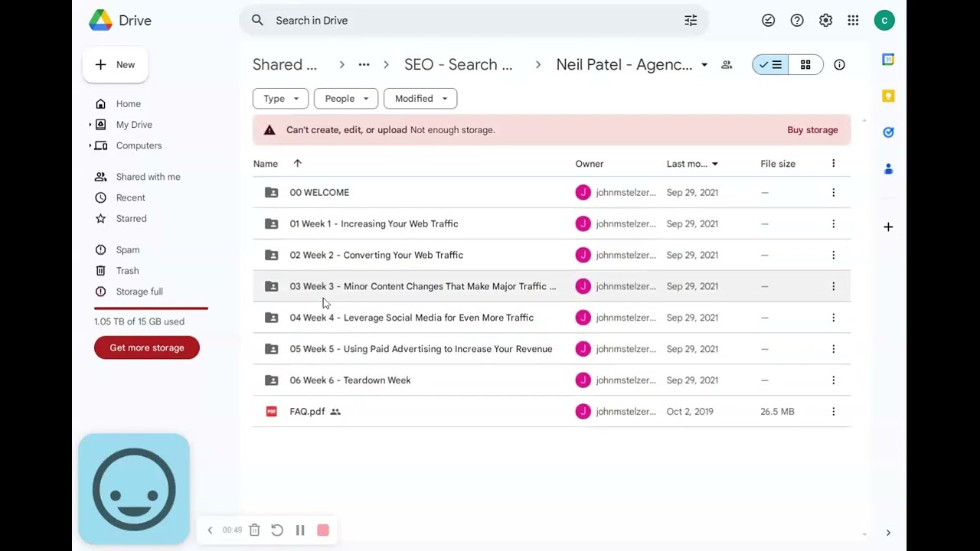Open the Help question mark icon

[797, 21]
